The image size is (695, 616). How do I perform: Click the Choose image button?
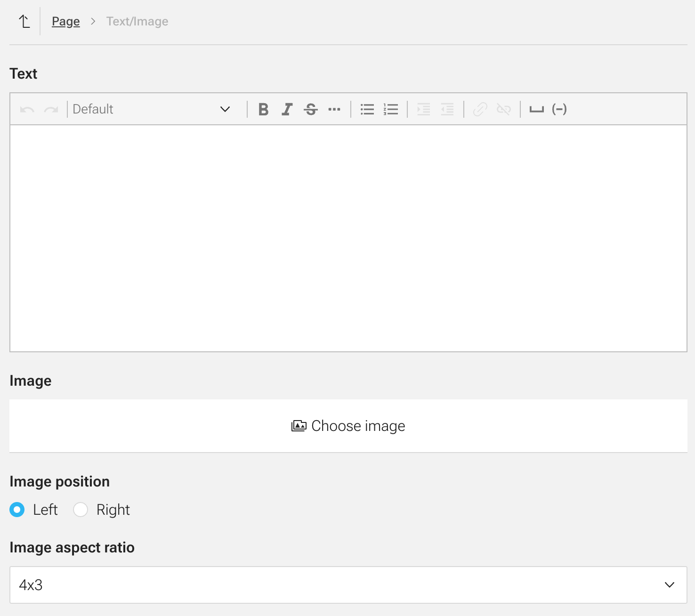click(348, 426)
